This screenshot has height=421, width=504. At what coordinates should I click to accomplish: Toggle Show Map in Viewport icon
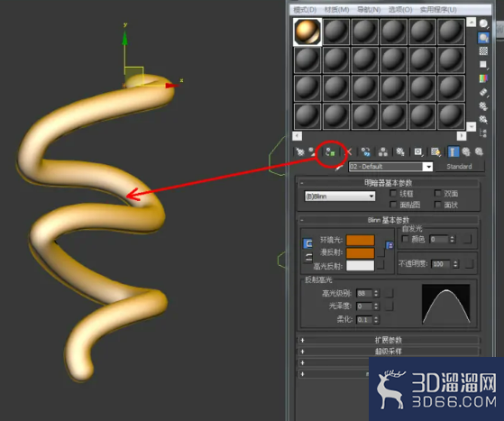coord(435,151)
